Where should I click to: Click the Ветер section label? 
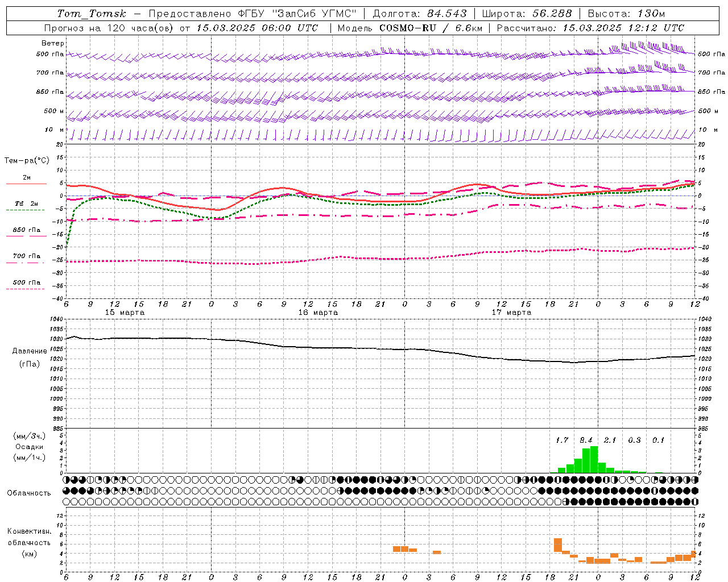[x=53, y=43]
